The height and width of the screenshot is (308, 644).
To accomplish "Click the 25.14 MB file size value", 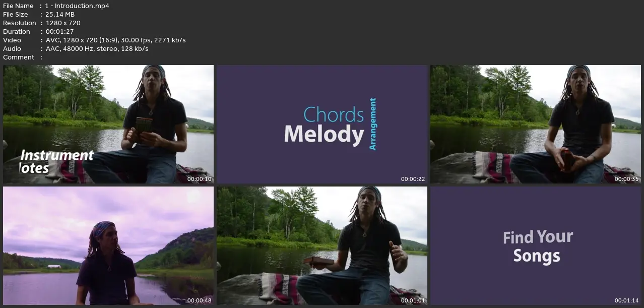I will 60,15.
